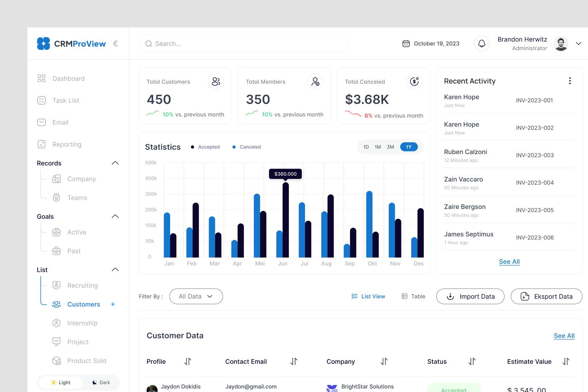Click the Import Data button

(x=470, y=296)
